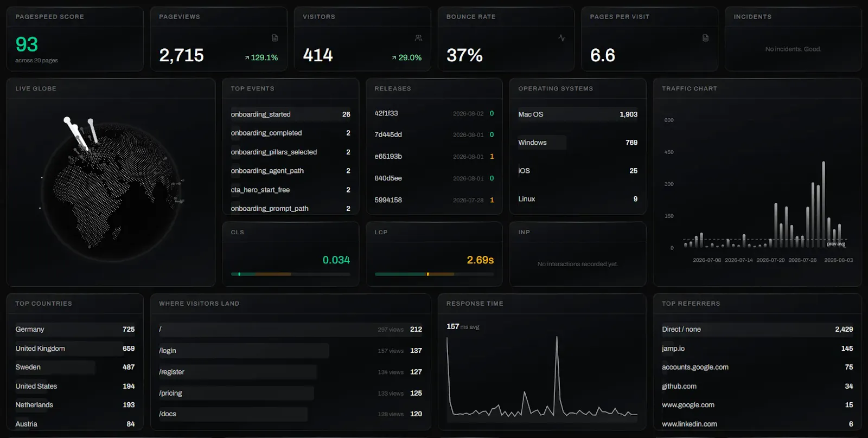Select Sweden in Top Countries
Image resolution: width=868 pixels, height=438 pixels.
click(x=75, y=367)
